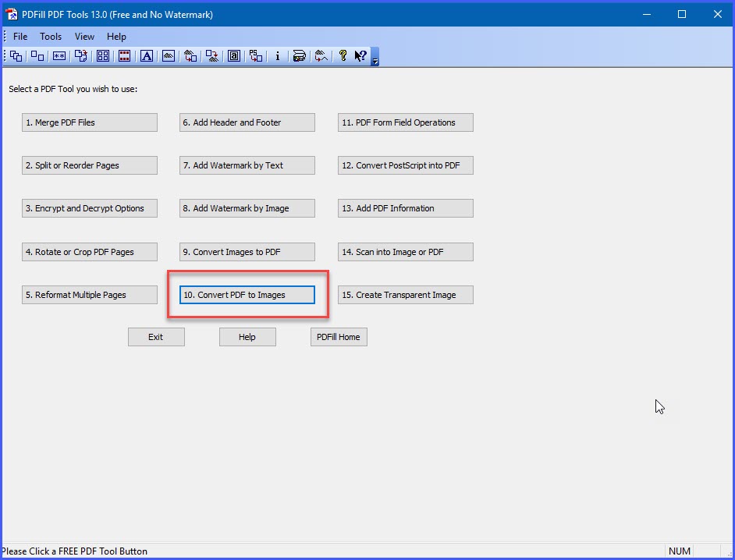The image size is (735, 560).
Task: Open the File menu
Action: [20, 36]
